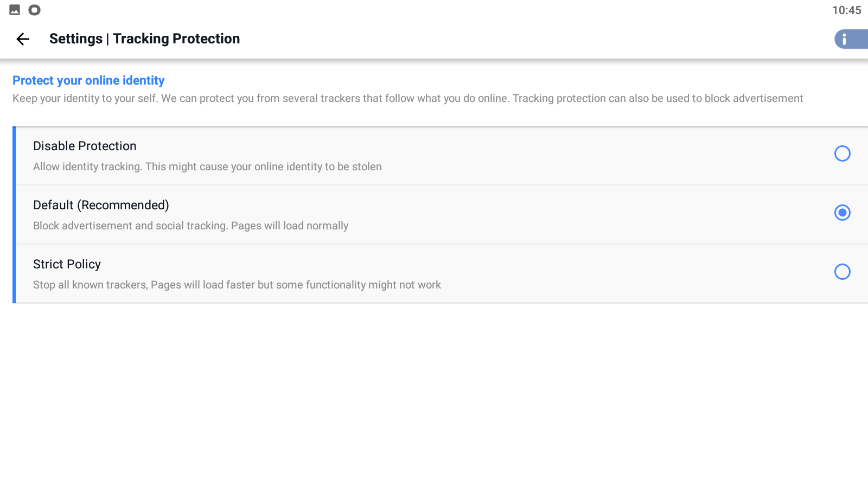Click the 'Protect your online identity' heading
This screenshot has width=868, height=488.
tap(88, 80)
